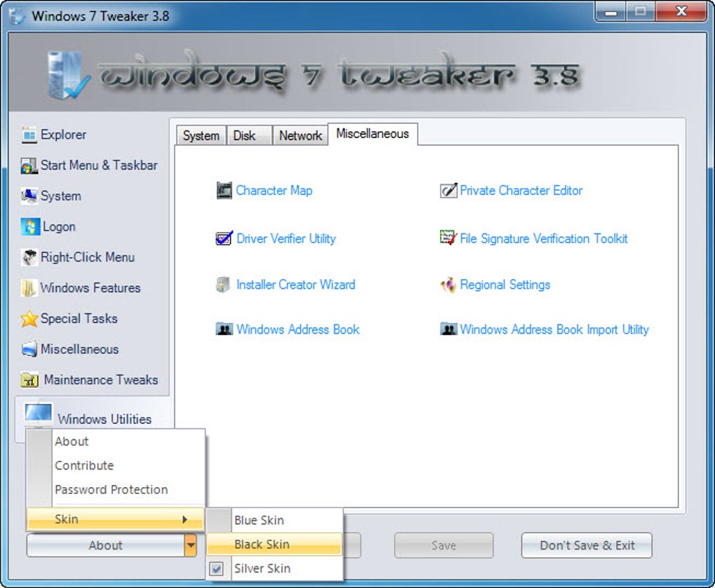Open the Explorer section label
The height and width of the screenshot is (588, 715).
[x=63, y=135]
